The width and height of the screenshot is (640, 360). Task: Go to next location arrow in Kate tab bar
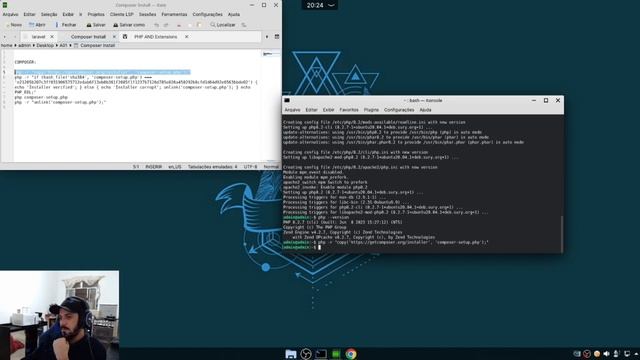point(14,37)
